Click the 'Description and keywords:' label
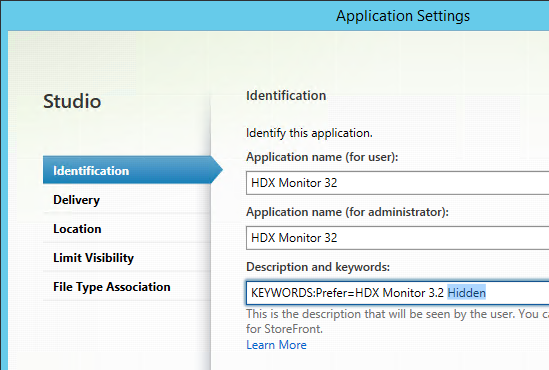The image size is (549, 370). [318, 267]
